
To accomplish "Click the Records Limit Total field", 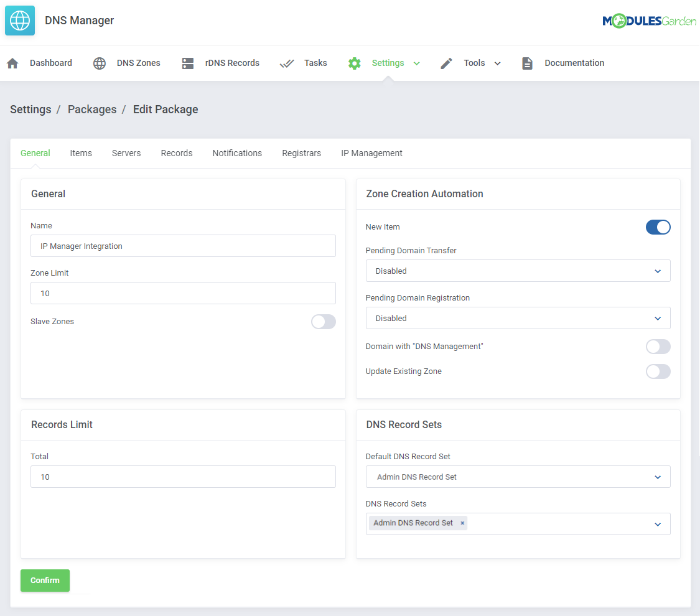I will 183,477.
